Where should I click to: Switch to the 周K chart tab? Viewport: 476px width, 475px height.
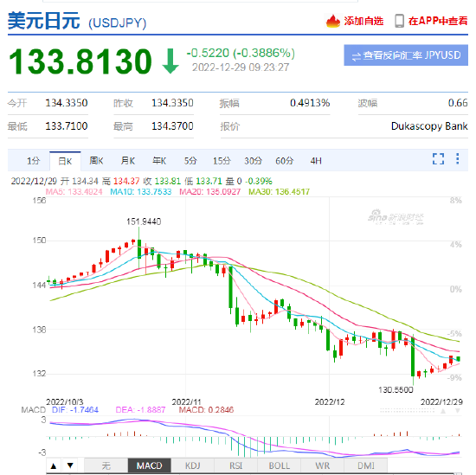pyautogui.click(x=97, y=161)
